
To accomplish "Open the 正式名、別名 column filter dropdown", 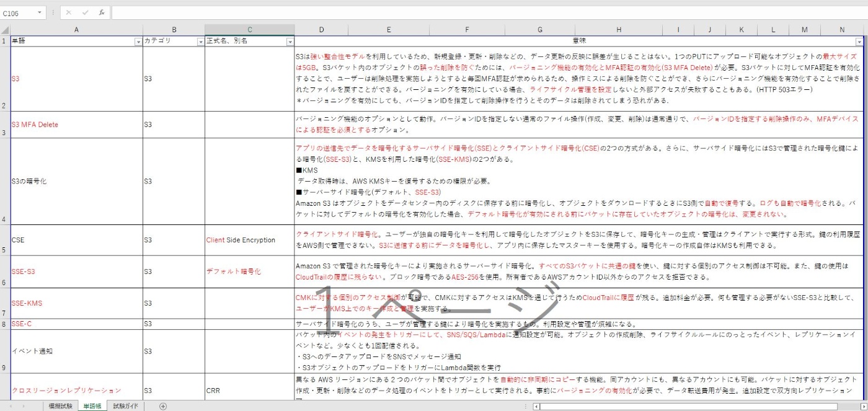I will click(290, 42).
